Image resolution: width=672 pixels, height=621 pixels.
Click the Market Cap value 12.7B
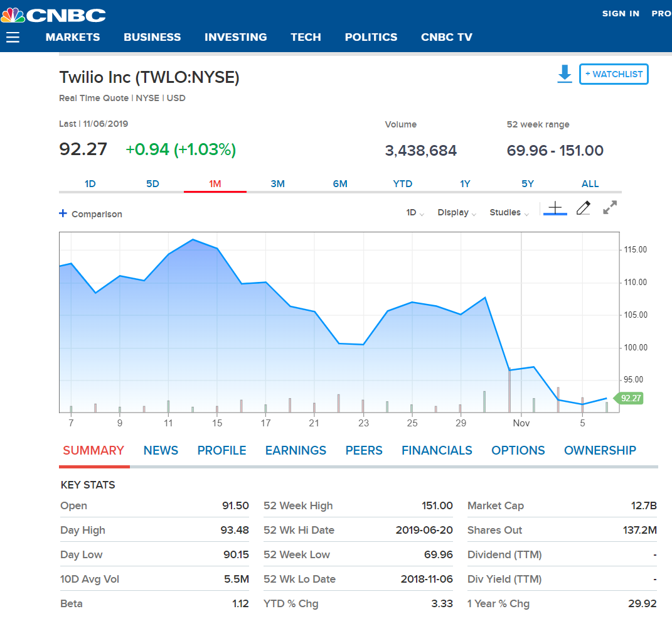coord(644,505)
